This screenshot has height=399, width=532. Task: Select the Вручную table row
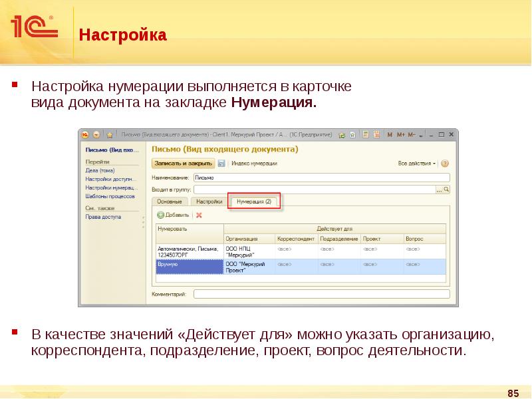190,266
